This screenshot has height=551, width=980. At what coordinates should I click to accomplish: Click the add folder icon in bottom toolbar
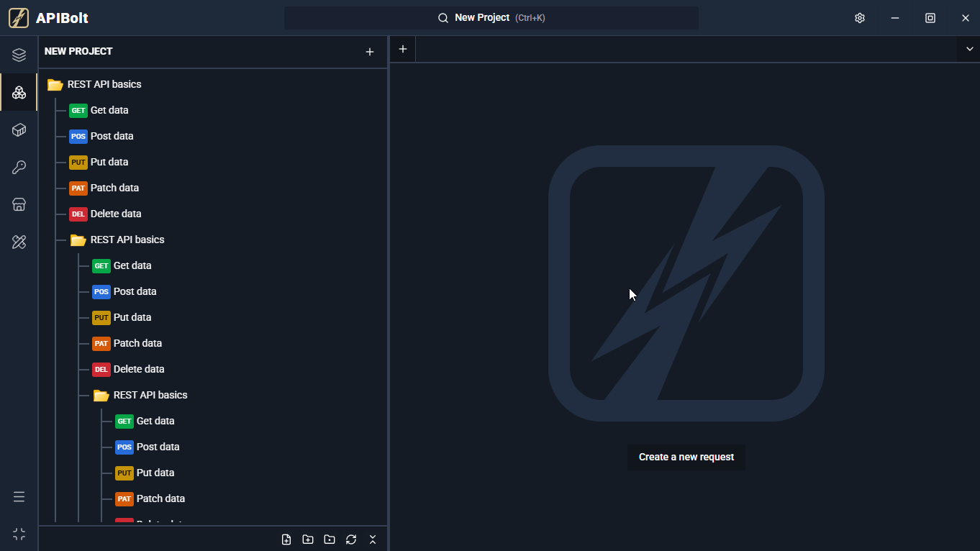pyautogui.click(x=308, y=539)
